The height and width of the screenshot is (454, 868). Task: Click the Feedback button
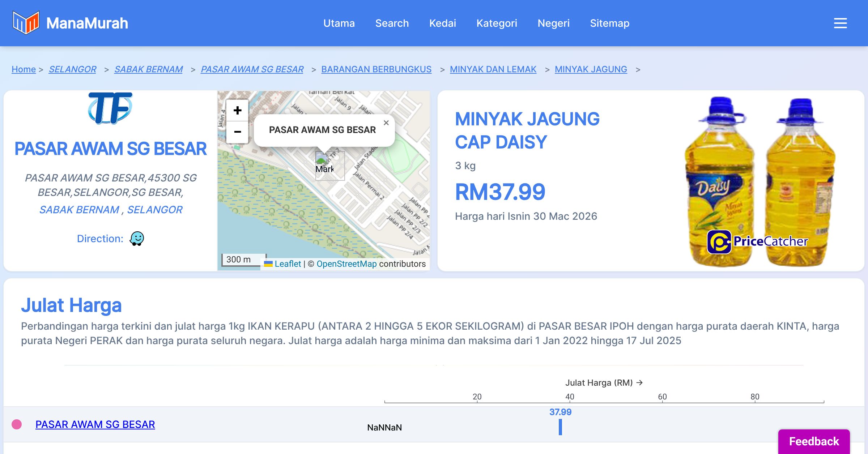point(814,441)
